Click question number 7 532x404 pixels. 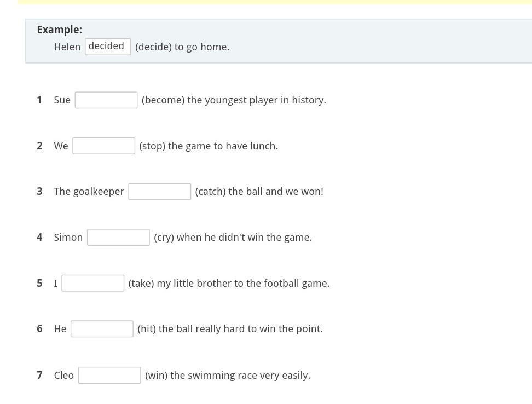point(39,376)
